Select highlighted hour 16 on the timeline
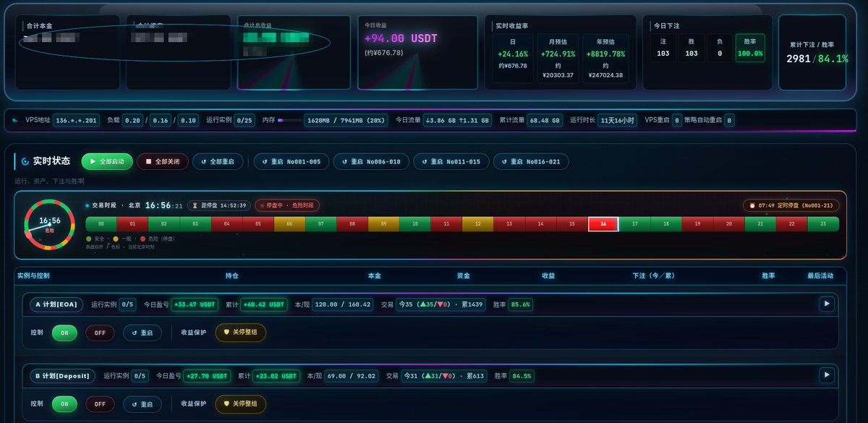This screenshot has height=423, width=868. tap(603, 225)
